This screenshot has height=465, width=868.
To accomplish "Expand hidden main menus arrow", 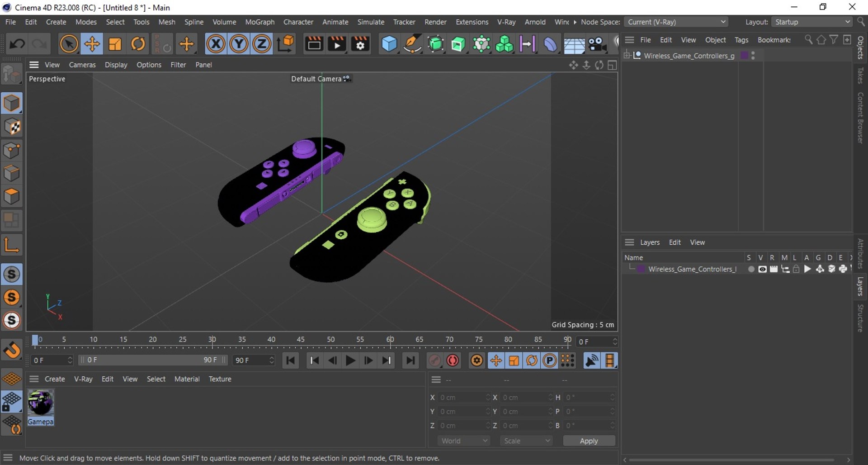I will coord(575,22).
